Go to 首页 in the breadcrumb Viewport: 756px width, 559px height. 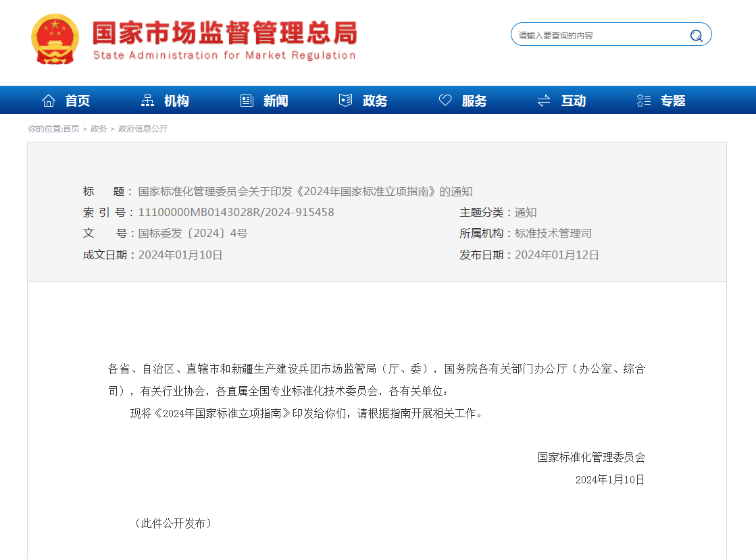(x=72, y=129)
